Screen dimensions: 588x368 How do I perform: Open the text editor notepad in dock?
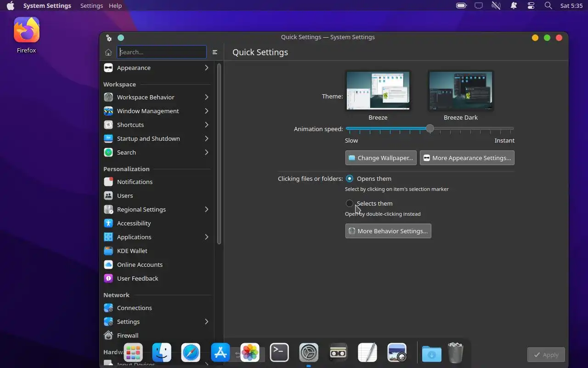click(x=367, y=353)
